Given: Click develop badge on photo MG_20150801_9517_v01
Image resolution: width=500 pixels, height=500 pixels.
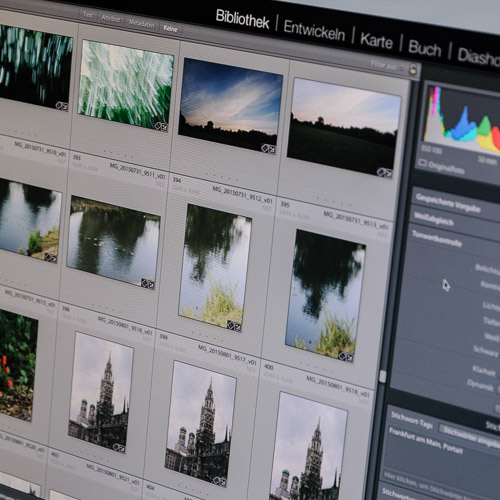Looking at the screenshot, I should (223, 482).
